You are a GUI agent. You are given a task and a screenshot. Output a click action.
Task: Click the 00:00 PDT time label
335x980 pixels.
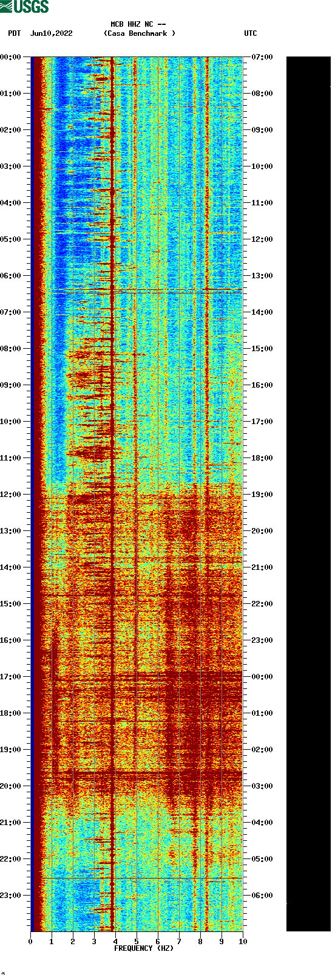click(11, 57)
